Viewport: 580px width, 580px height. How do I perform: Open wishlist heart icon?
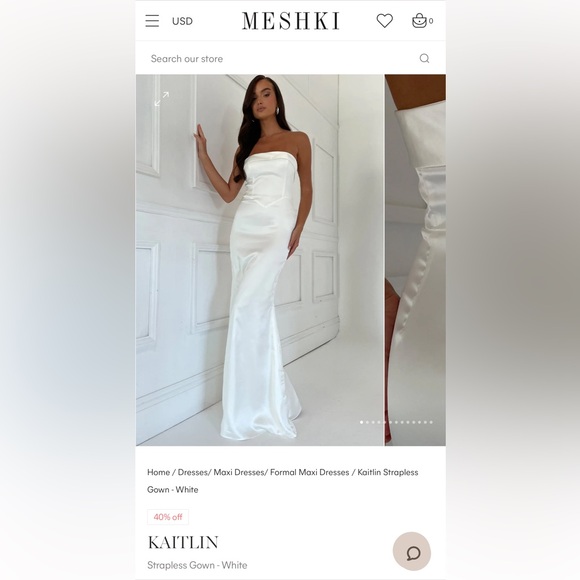click(385, 21)
